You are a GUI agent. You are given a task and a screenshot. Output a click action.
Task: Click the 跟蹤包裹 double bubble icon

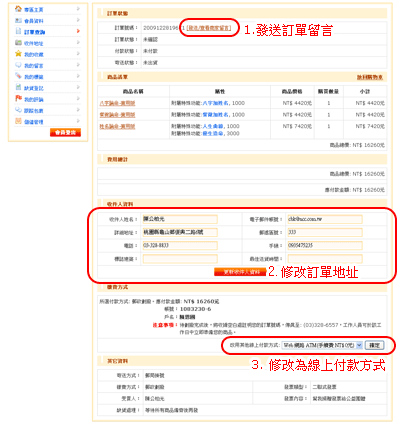click(x=18, y=110)
